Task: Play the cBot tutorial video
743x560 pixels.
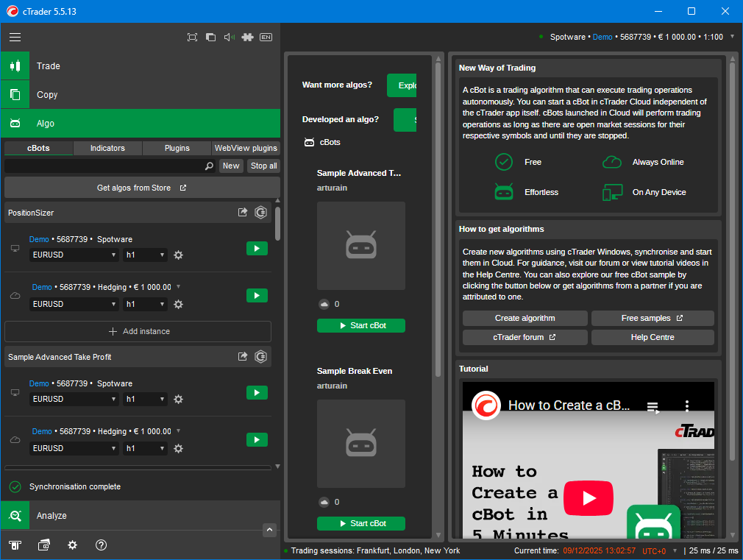Action: (x=588, y=498)
